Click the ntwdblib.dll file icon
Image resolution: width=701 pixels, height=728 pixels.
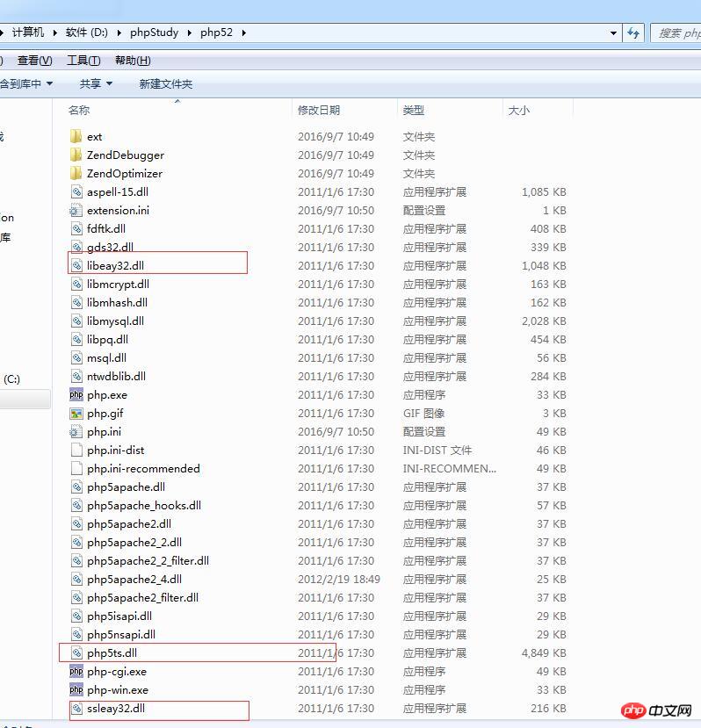pyautogui.click(x=76, y=376)
